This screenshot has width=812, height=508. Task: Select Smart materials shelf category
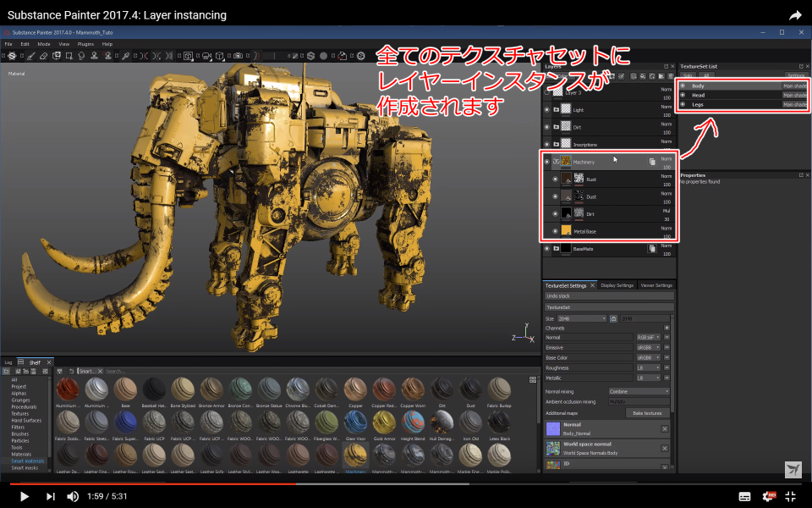pos(28,461)
